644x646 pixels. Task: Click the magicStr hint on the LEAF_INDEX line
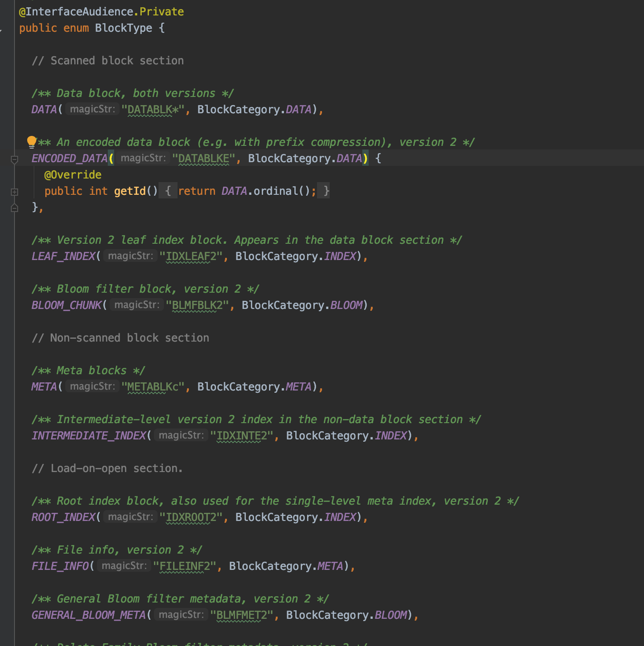click(x=130, y=256)
